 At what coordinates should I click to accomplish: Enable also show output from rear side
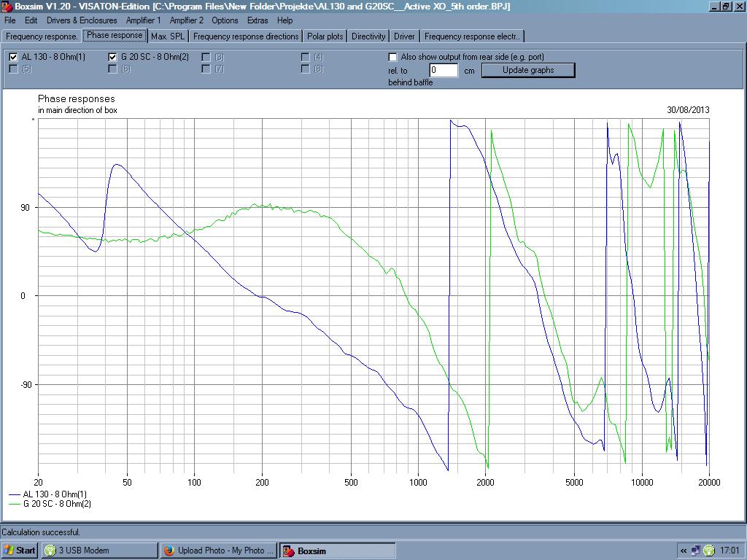click(x=392, y=57)
